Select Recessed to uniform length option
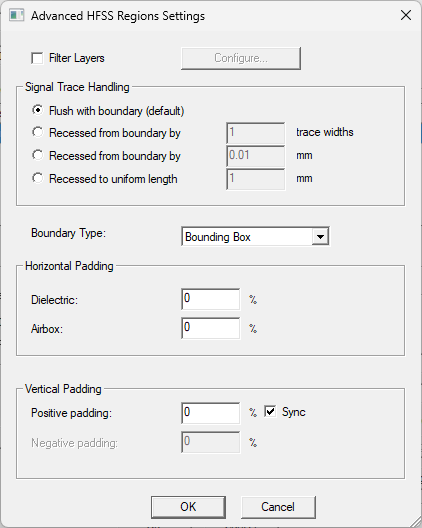Screen dimensions: 422x528 [x=37, y=178]
